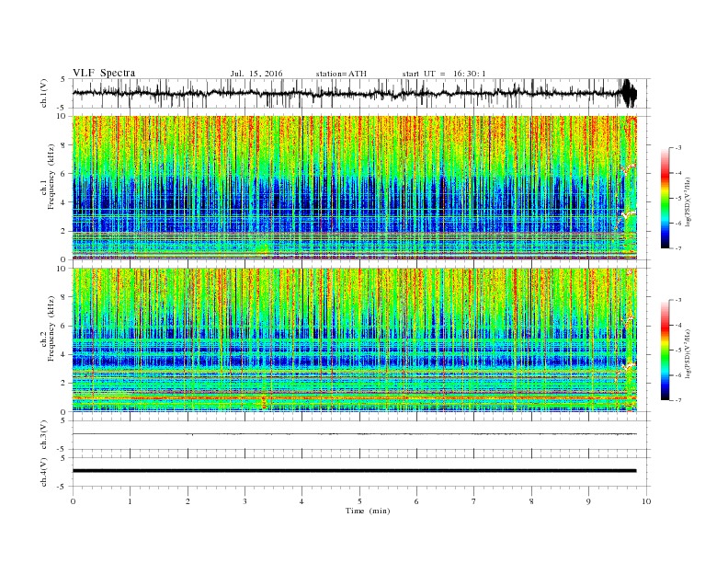Screen dimensions: 728x563
Task: Click the "ch.3(V)" axis label
Action: pos(44,434)
